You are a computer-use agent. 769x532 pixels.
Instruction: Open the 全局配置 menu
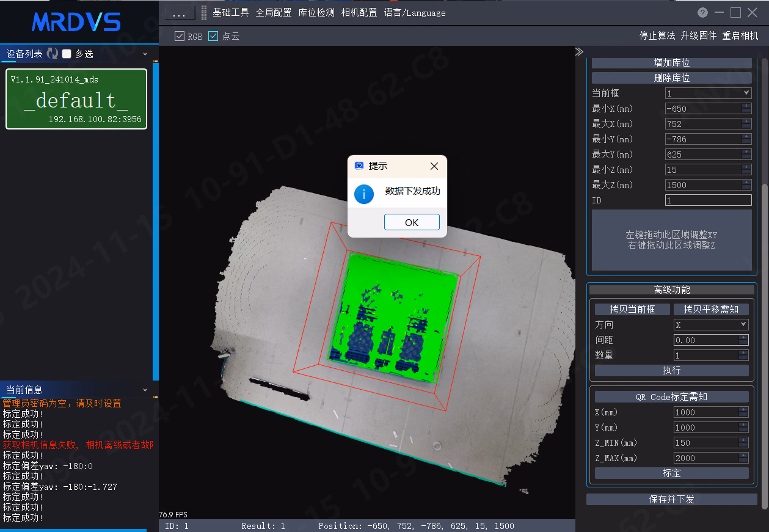pyautogui.click(x=274, y=12)
